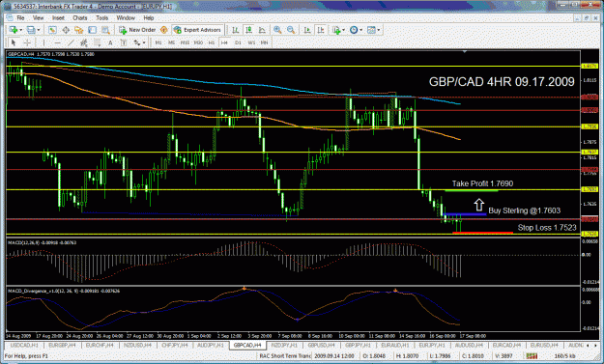Expand the arrows tool dropdown
The height and width of the screenshot is (364, 604).
click(144, 42)
